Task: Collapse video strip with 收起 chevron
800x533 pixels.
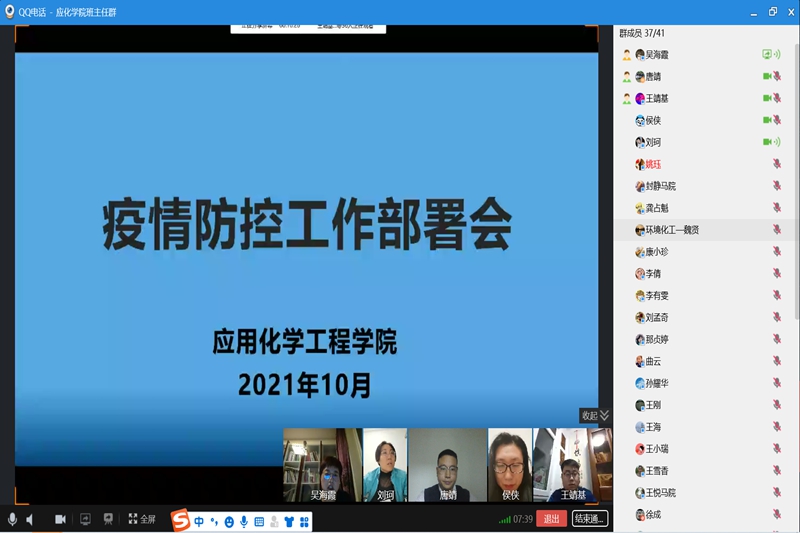Action: [x=595, y=415]
